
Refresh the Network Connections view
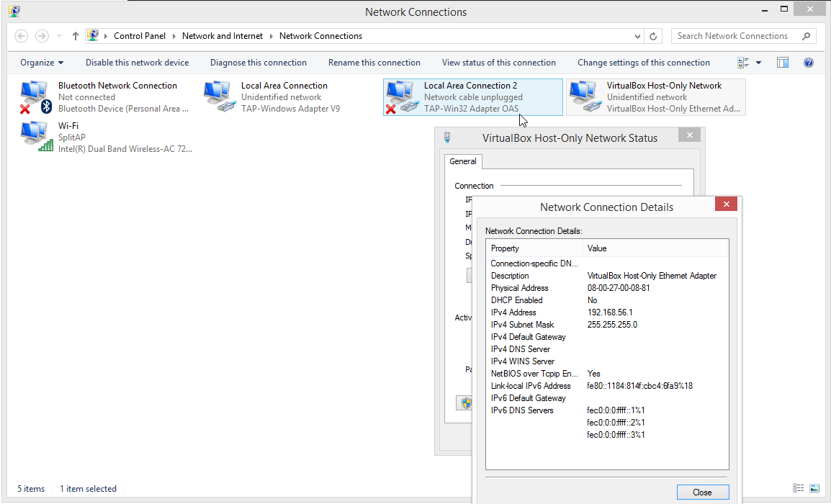coord(653,36)
